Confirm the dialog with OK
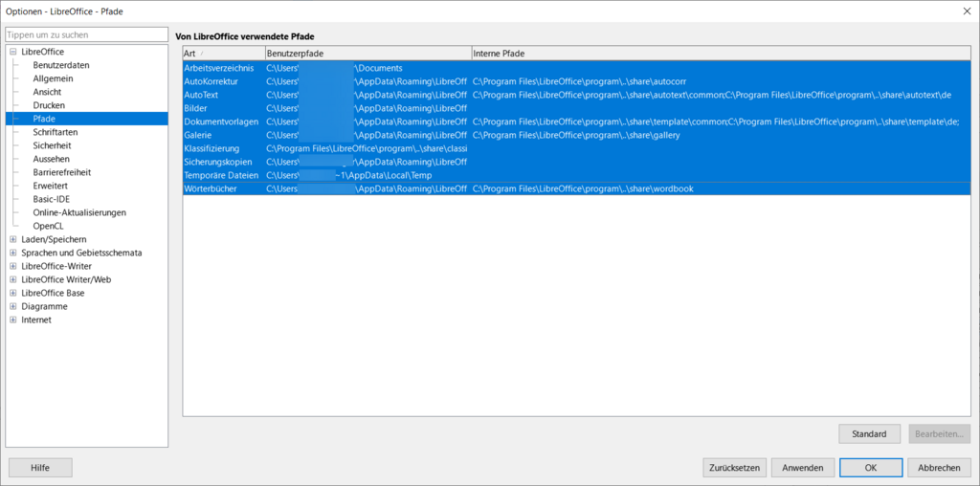980x486 pixels. 871,467
